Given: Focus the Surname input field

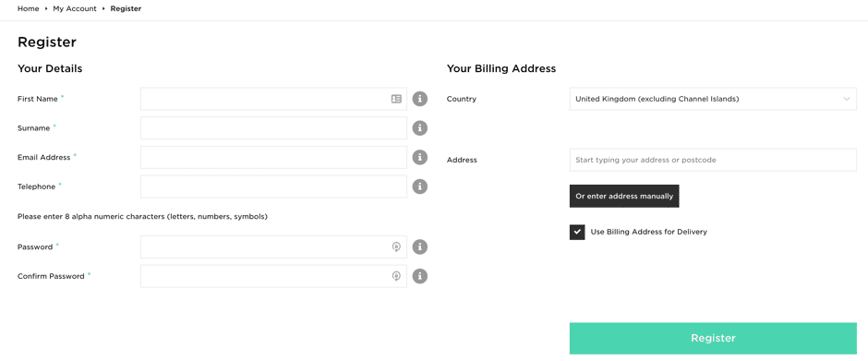Looking at the screenshot, I should 273,128.
